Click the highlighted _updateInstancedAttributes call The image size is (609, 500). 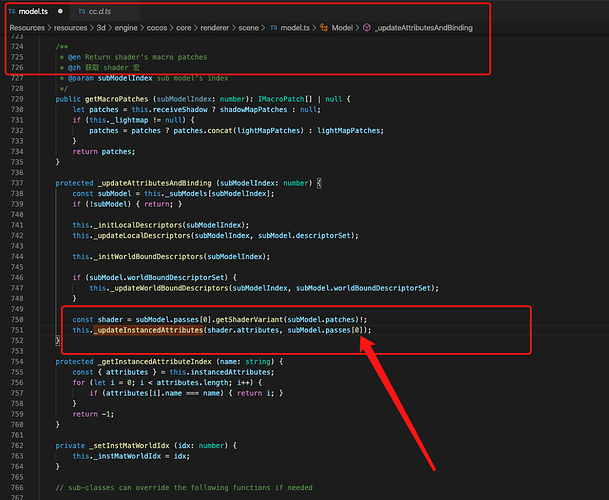pos(148,330)
